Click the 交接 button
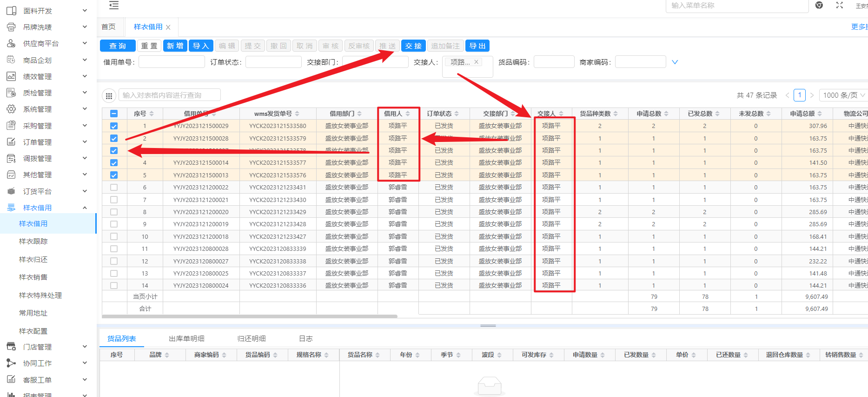The image size is (868, 397). coord(413,46)
